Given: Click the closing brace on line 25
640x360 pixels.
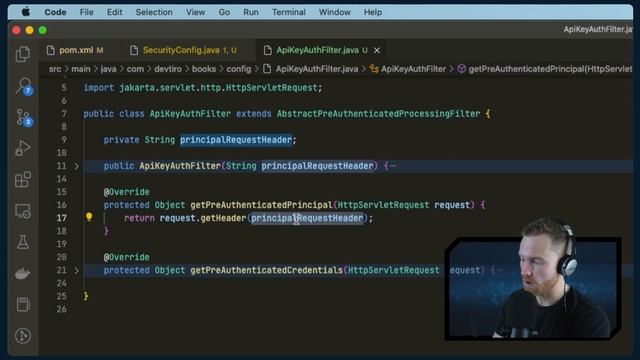Looking at the screenshot, I should pos(86,296).
